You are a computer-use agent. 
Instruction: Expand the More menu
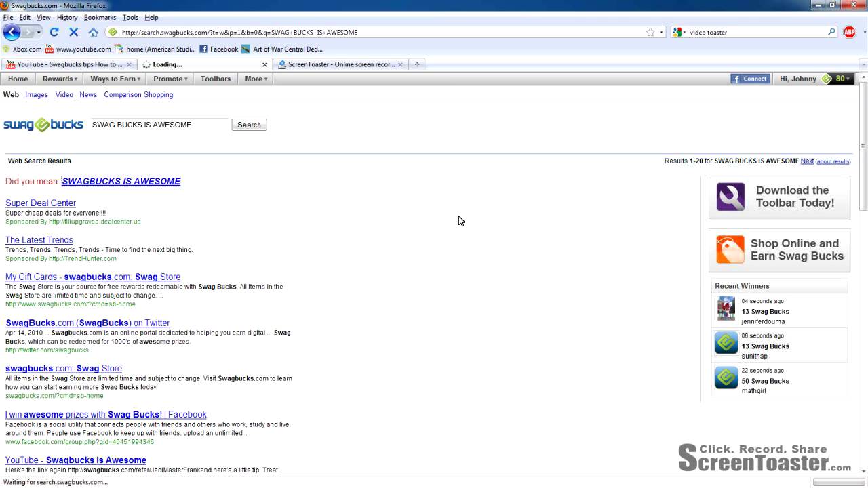pos(256,79)
